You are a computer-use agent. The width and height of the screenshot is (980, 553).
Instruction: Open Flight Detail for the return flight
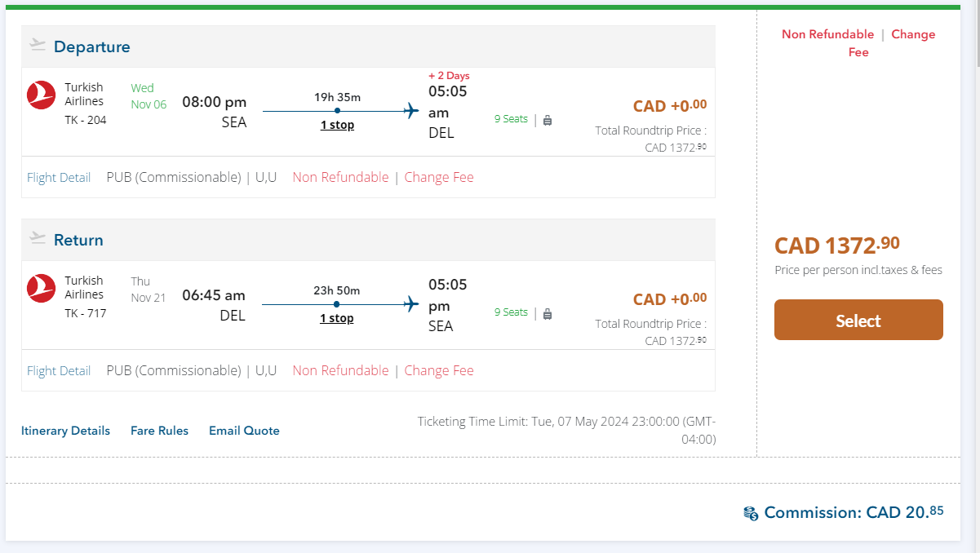point(59,371)
